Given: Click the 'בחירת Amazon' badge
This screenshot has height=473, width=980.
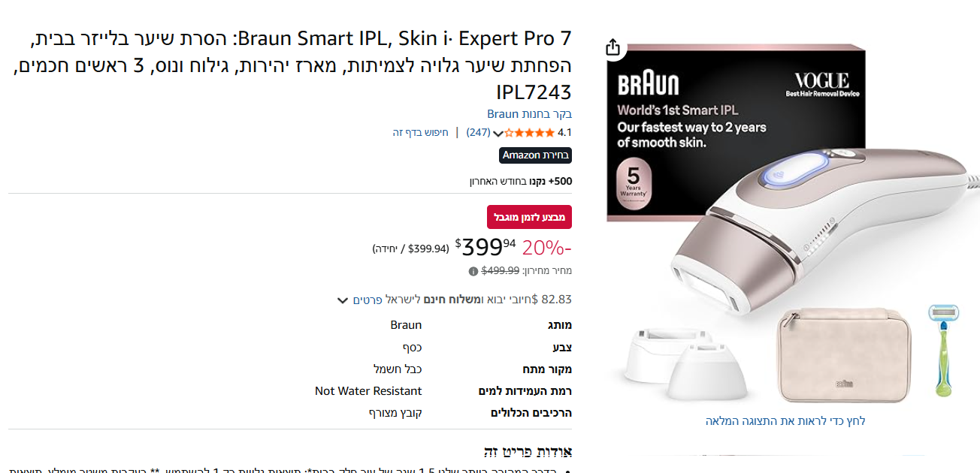Looking at the screenshot, I should [536, 155].
